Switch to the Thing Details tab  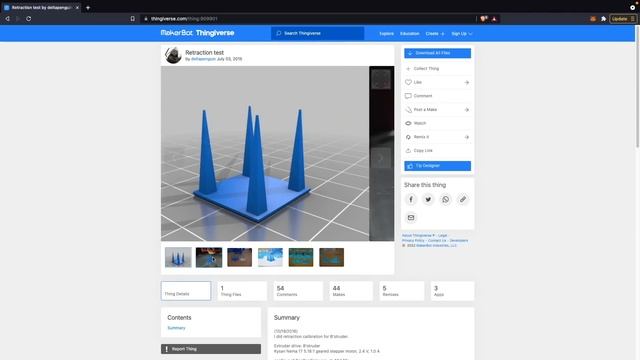(x=186, y=291)
